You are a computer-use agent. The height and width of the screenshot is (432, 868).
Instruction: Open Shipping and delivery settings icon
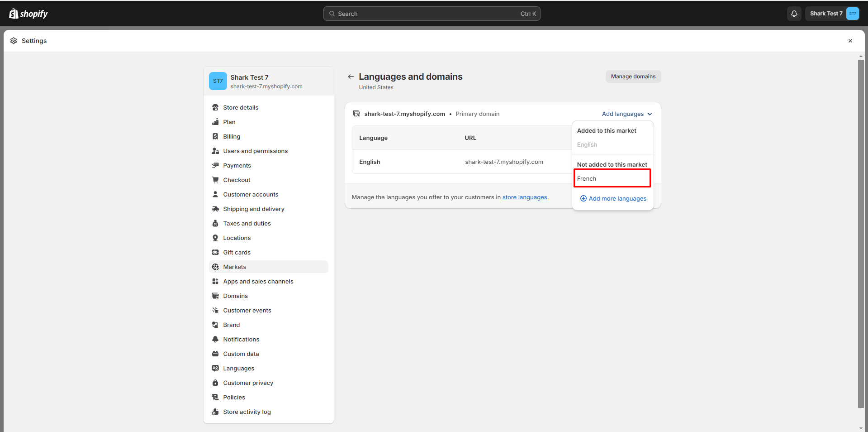pos(216,209)
